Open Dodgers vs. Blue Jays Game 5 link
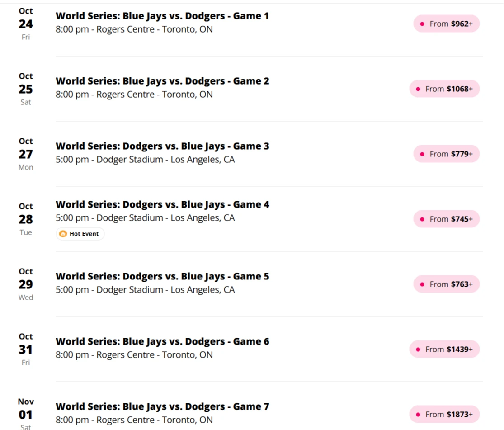The image size is (504, 430). tap(162, 277)
